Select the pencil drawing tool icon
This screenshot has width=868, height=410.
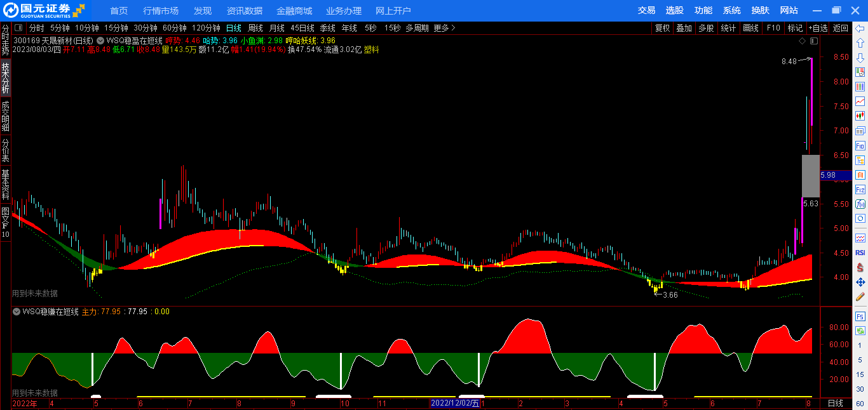(x=860, y=296)
